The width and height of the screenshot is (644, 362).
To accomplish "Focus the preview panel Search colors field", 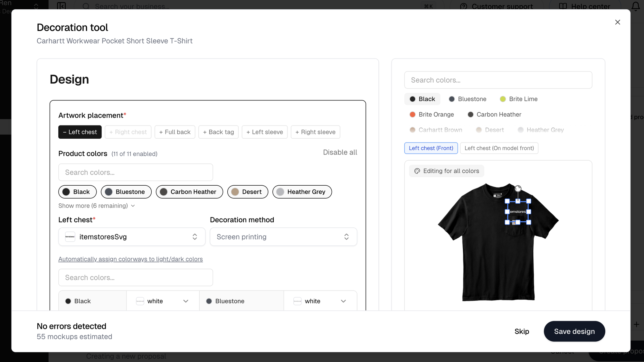I will [x=498, y=80].
